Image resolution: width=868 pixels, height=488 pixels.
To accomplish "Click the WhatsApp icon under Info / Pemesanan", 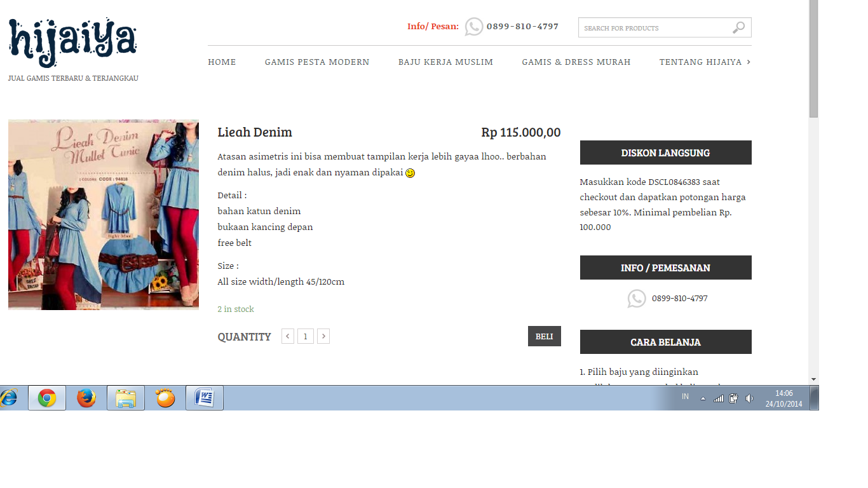I will coord(636,299).
